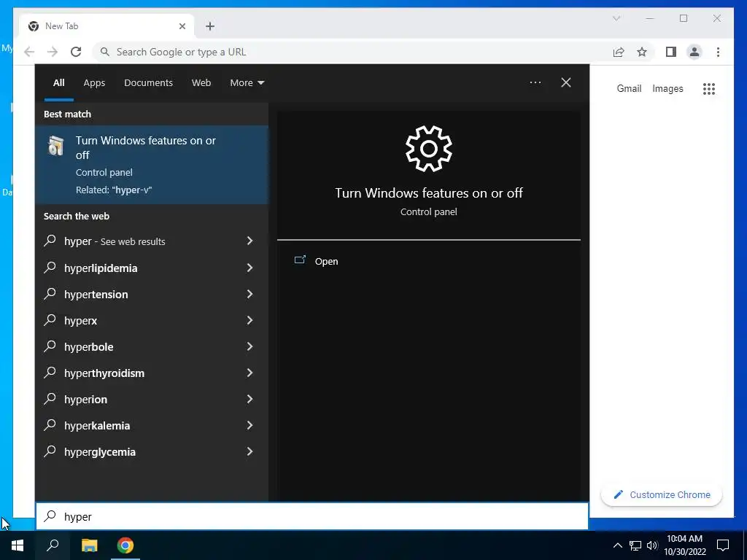This screenshot has height=560, width=747.
Task: Open the Chrome profile avatar
Action: (694, 52)
